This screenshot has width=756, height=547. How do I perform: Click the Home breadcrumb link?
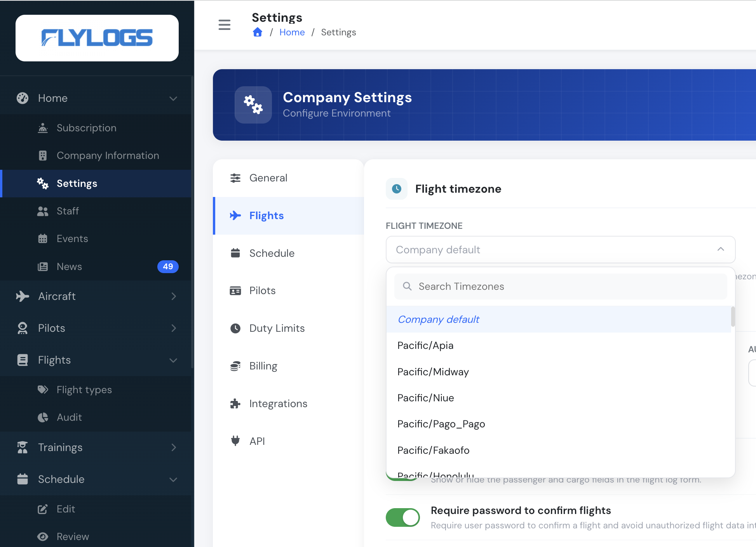292,32
